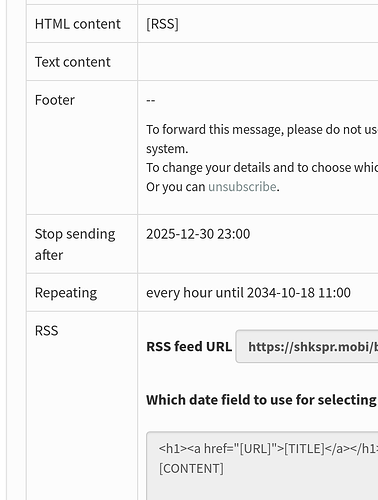This screenshot has height=500, width=378.
Task: Click the 'every hour until 2034-10-18' value
Action: [x=248, y=293]
